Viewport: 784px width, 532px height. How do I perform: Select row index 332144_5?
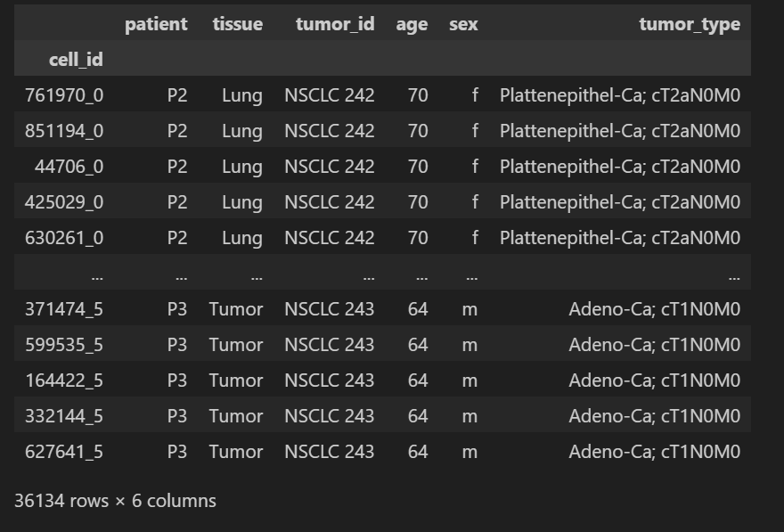(64, 416)
